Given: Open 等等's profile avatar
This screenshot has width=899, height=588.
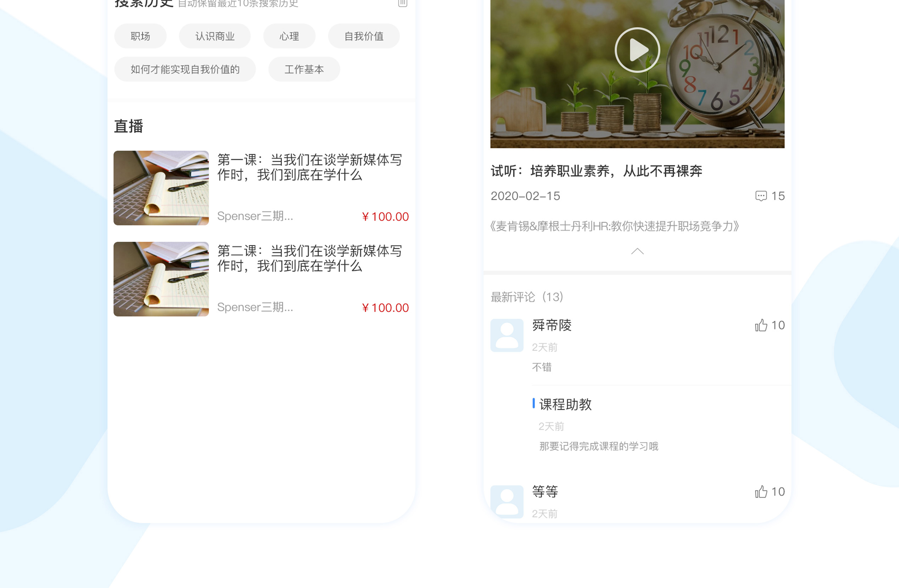Looking at the screenshot, I should pos(507,501).
